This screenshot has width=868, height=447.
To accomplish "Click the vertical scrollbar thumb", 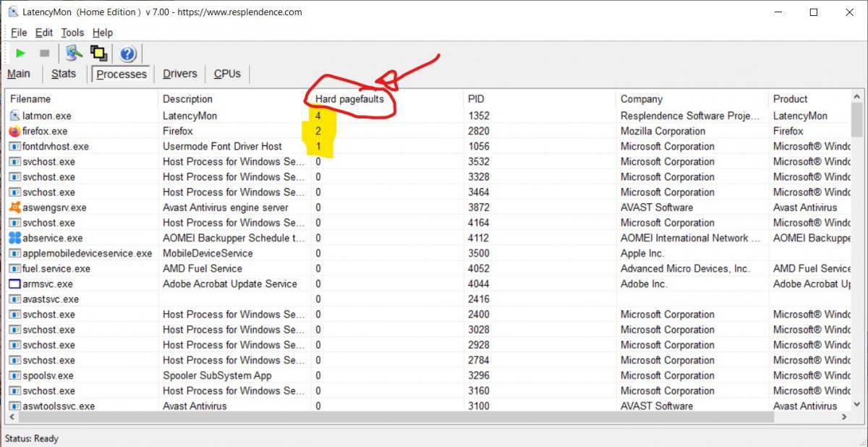I will coord(857,120).
